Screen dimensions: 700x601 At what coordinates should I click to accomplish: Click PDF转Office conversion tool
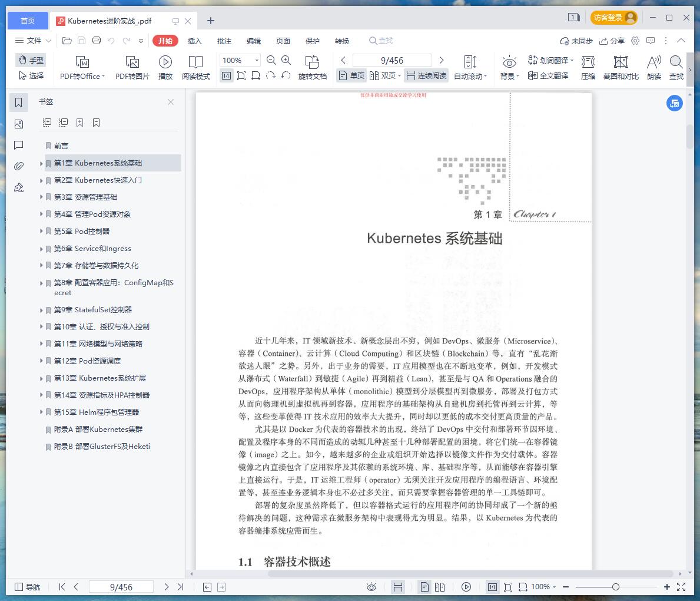(82, 68)
